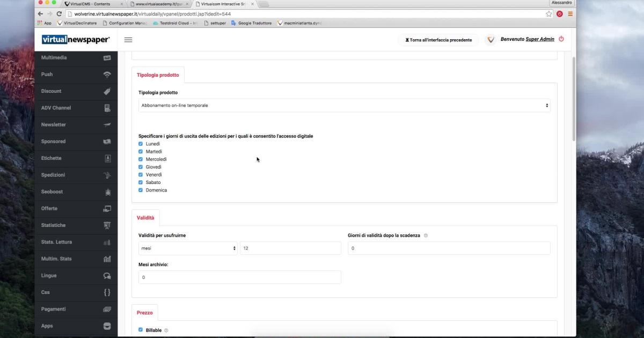The width and height of the screenshot is (644, 338).
Task: Click Torna all'interfaccia precedente button
Action: click(438, 40)
